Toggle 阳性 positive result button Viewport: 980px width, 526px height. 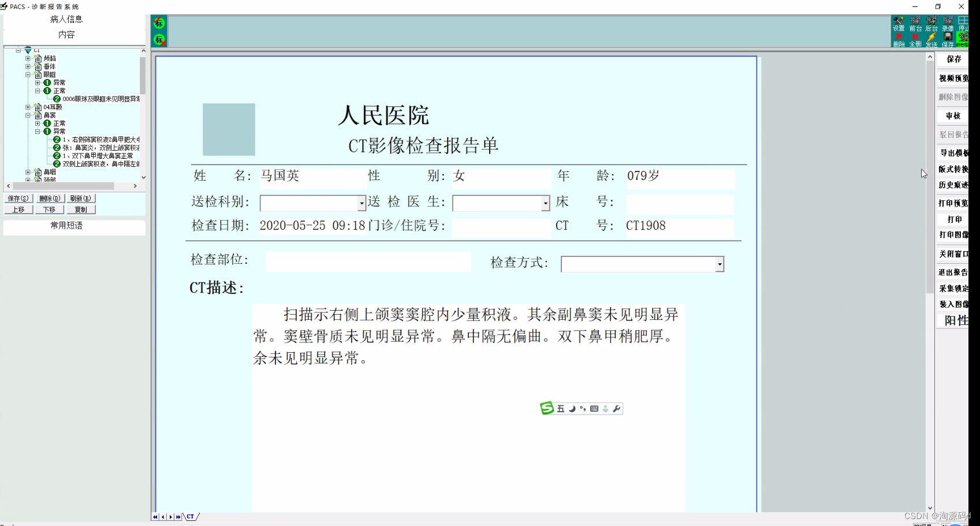955,320
